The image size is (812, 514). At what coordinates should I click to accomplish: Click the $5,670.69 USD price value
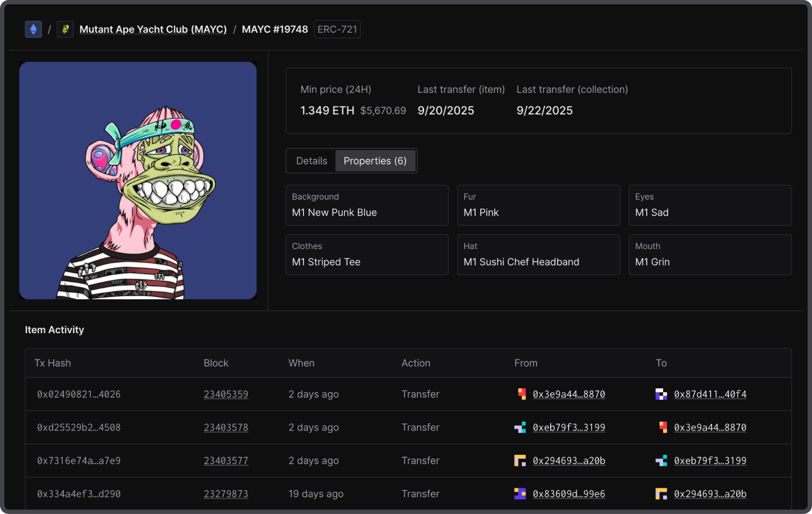point(383,111)
